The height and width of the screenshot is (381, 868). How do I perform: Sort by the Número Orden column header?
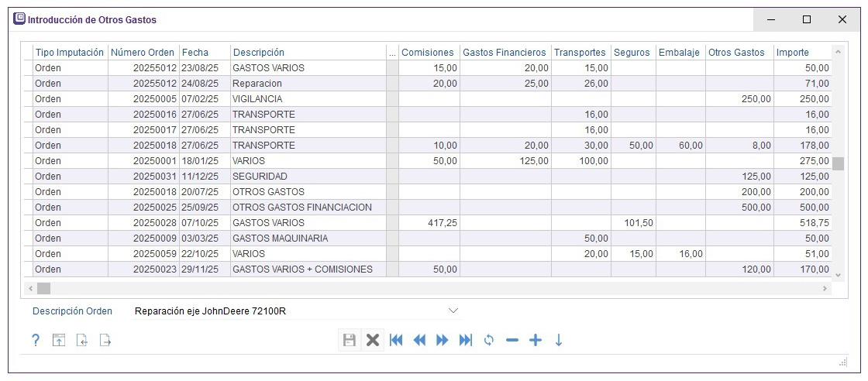[143, 53]
